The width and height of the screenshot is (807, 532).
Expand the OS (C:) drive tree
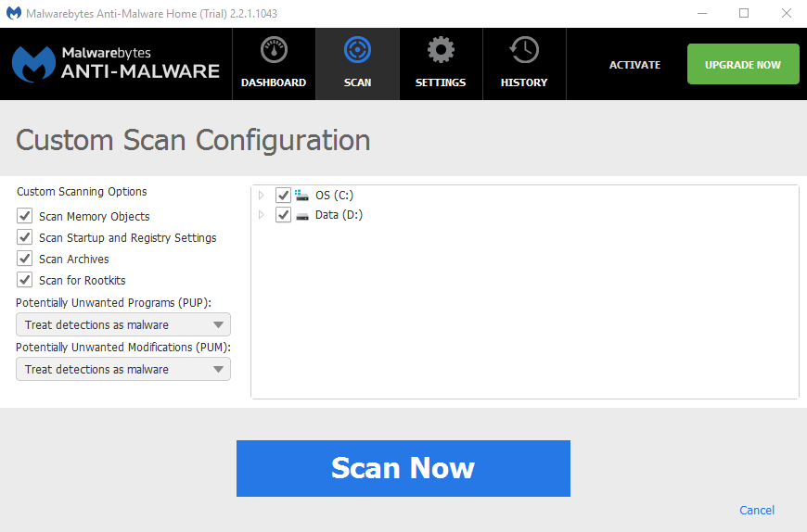262,196
